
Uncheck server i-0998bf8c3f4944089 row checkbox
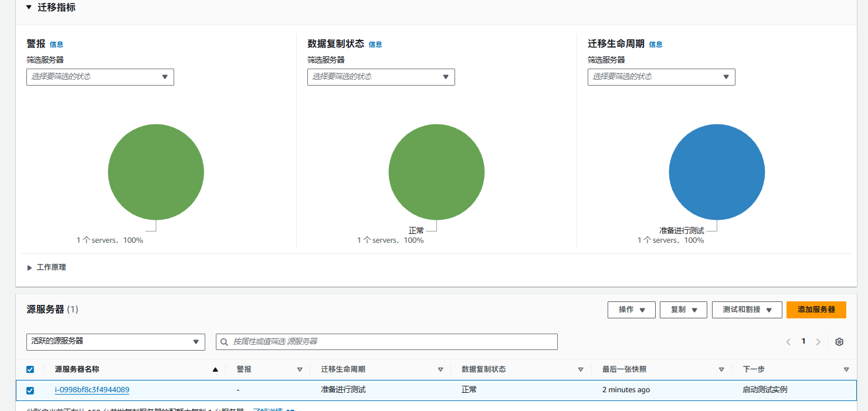point(30,390)
